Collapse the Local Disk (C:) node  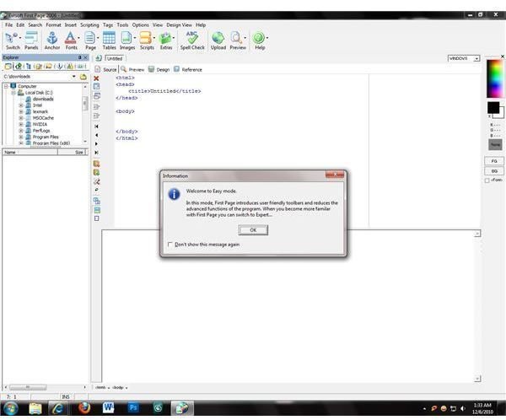[x=13, y=93]
